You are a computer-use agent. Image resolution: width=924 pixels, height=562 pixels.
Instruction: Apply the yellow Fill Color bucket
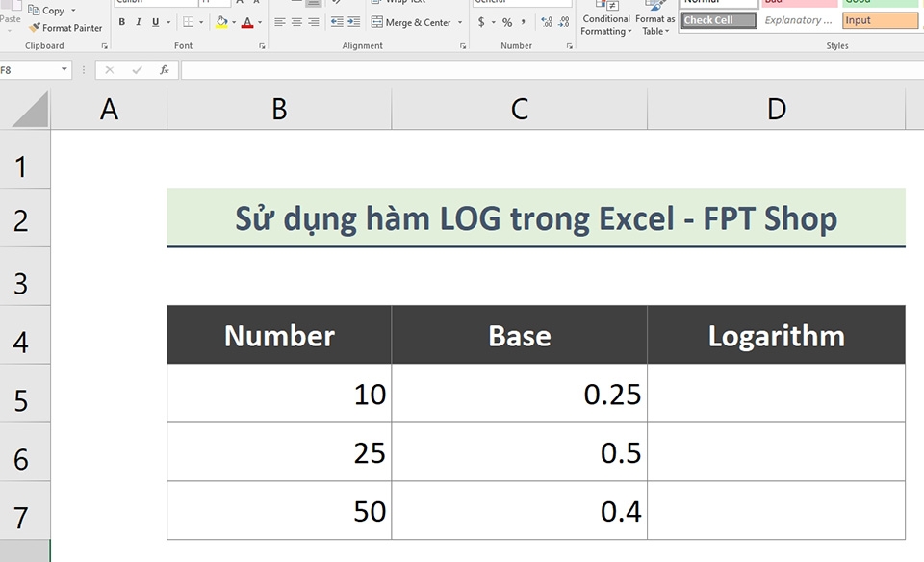pyautogui.click(x=221, y=22)
